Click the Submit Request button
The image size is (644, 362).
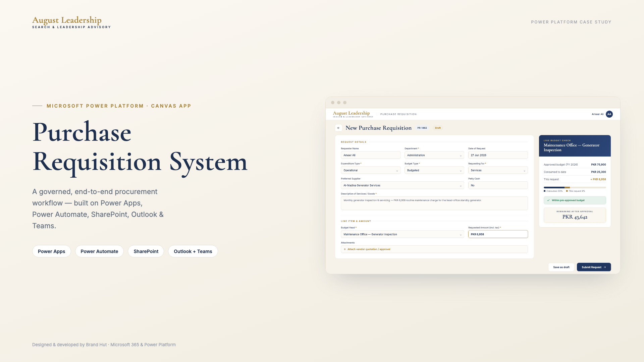pyautogui.click(x=594, y=267)
